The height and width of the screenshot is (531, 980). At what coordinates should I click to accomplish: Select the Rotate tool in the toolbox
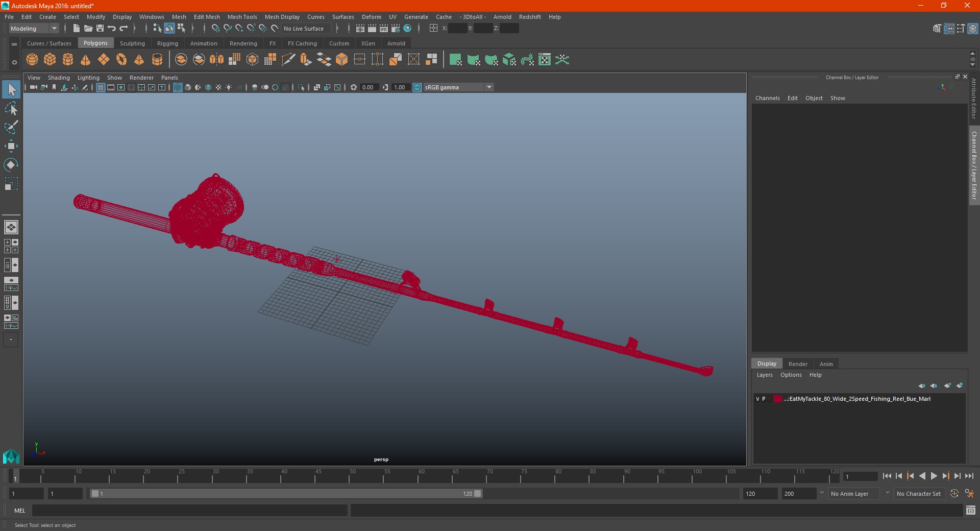point(11,165)
